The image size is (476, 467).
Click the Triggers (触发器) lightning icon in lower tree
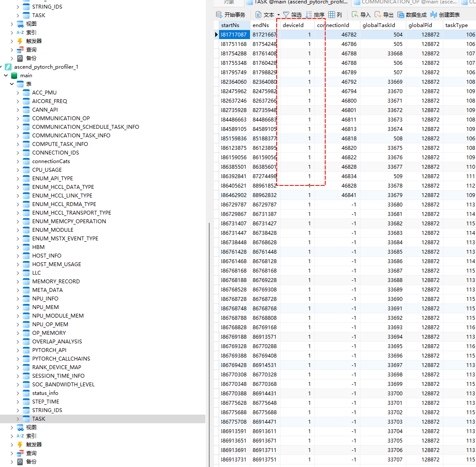(x=20, y=445)
